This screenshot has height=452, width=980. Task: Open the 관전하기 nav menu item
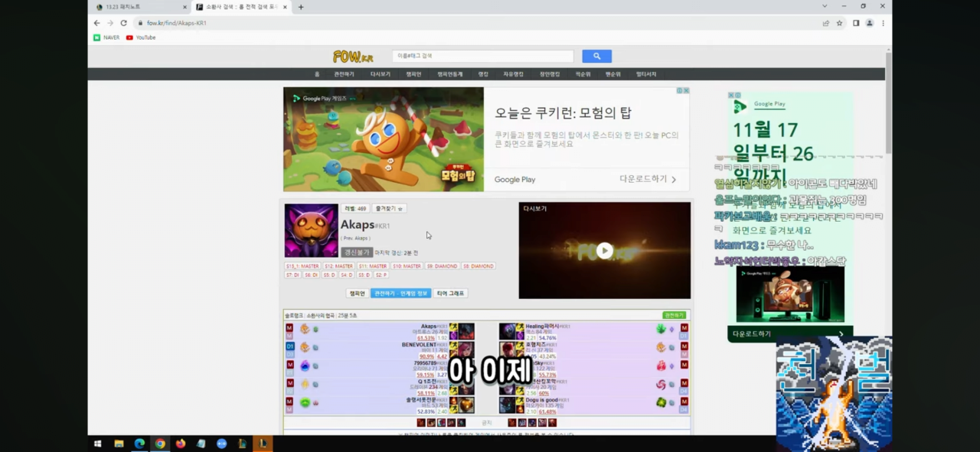(344, 74)
